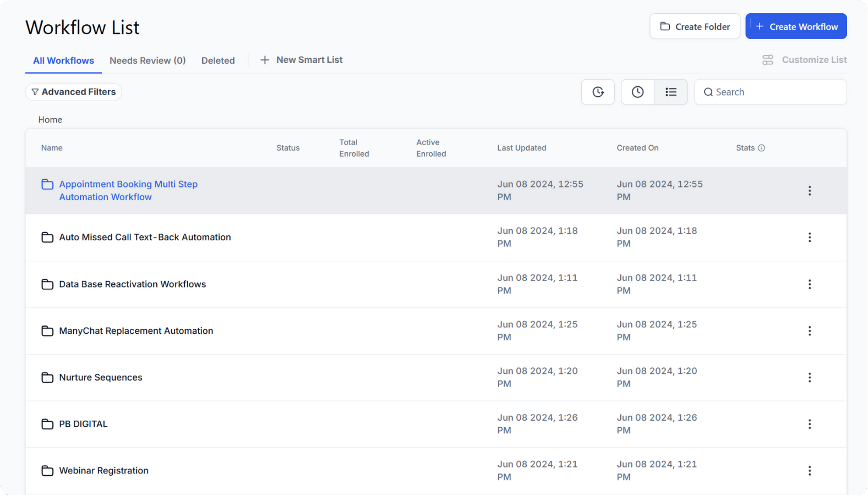Click folder icon for Nurture Sequences
868x496 pixels.
click(x=47, y=378)
